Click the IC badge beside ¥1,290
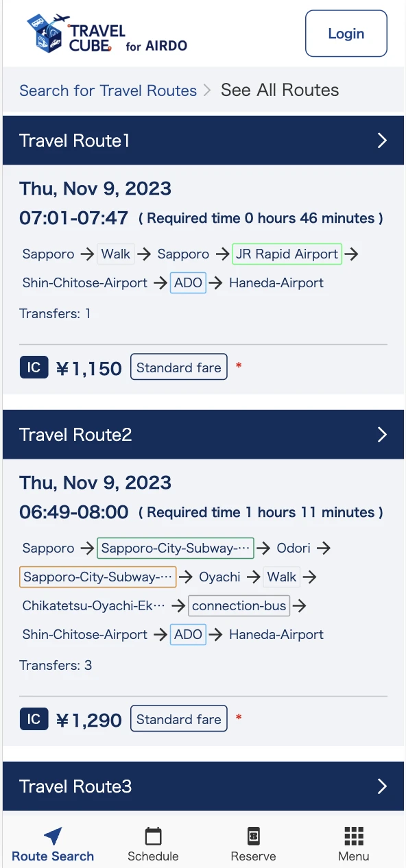This screenshot has width=406, height=868. tap(34, 719)
